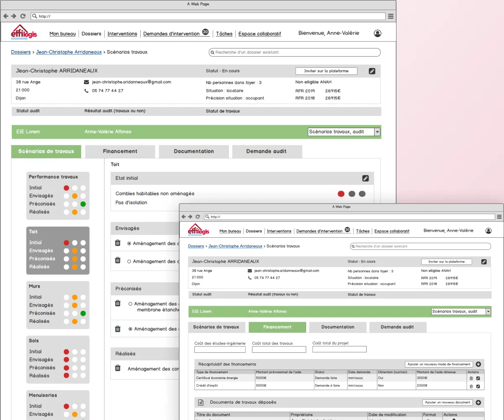
Task: Click the email envelope icon in the back window
Action: pyautogui.click(x=87, y=82)
